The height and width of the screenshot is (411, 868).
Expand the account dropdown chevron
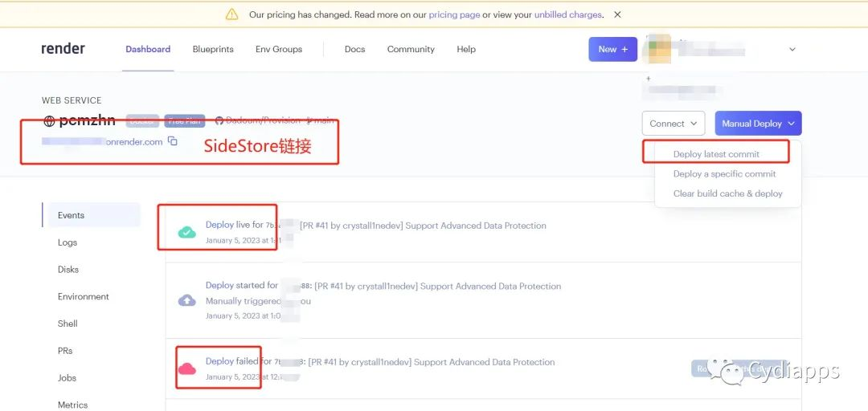792,49
